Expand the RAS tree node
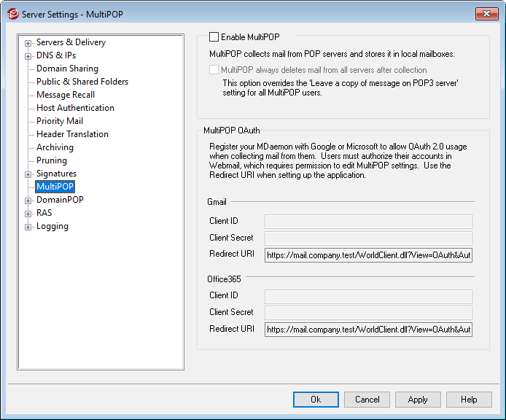Image resolution: width=506 pixels, height=420 pixels. coord(28,214)
